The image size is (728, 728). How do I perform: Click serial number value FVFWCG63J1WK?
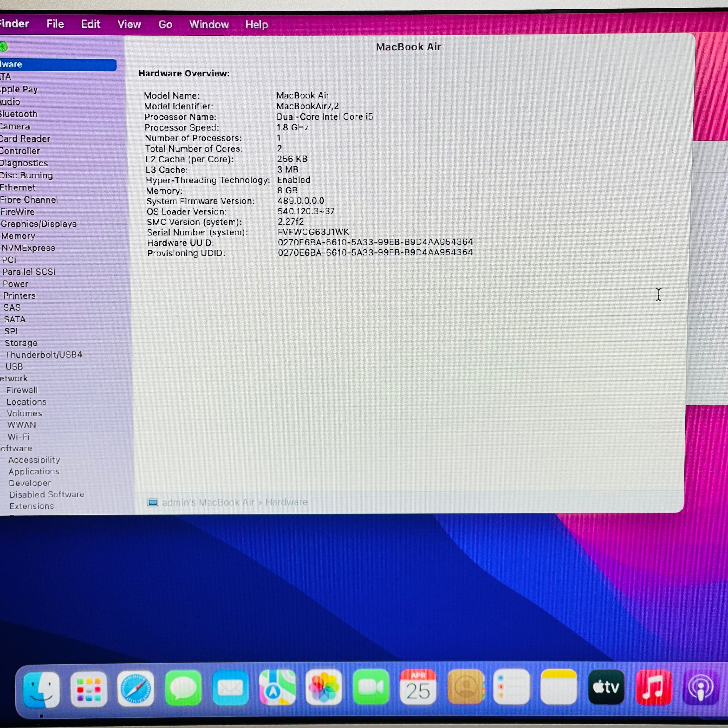click(313, 232)
